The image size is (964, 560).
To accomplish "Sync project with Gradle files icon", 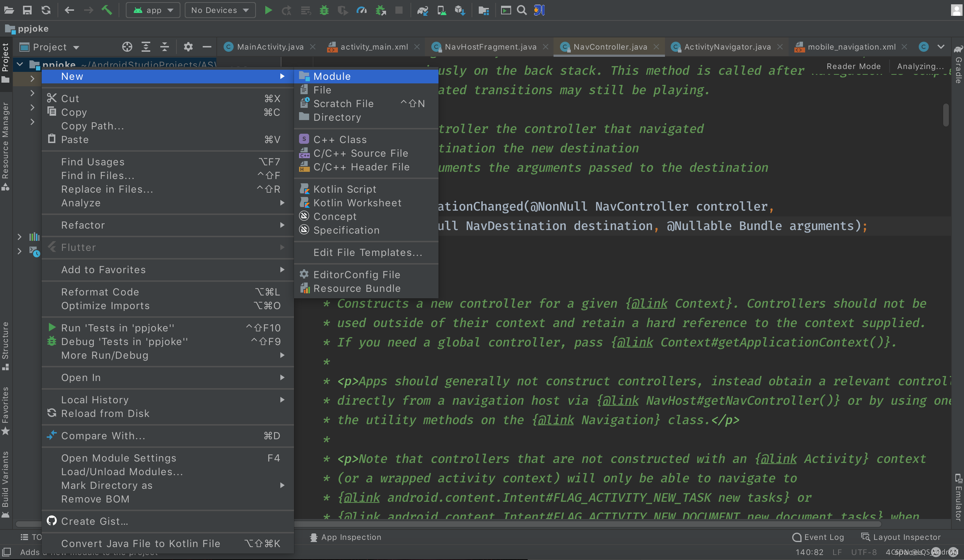I will [x=422, y=10].
